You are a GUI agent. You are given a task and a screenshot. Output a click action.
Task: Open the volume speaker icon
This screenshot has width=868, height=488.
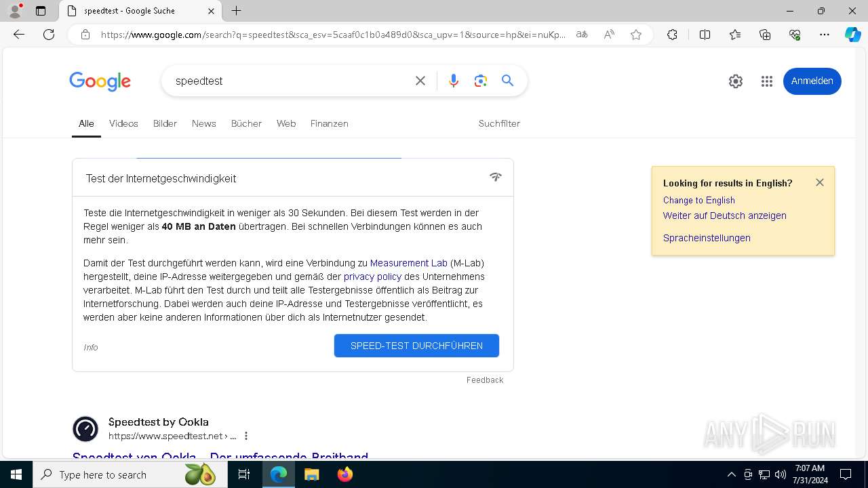[781, 474]
